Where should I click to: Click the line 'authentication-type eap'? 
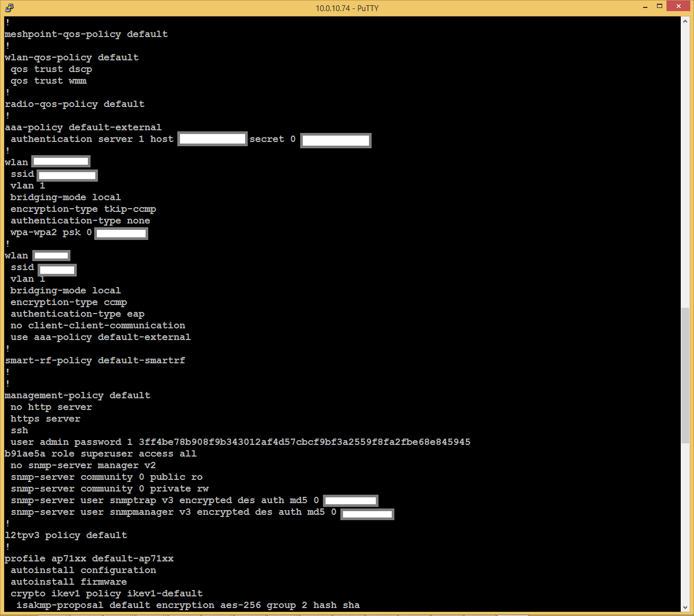(77, 314)
